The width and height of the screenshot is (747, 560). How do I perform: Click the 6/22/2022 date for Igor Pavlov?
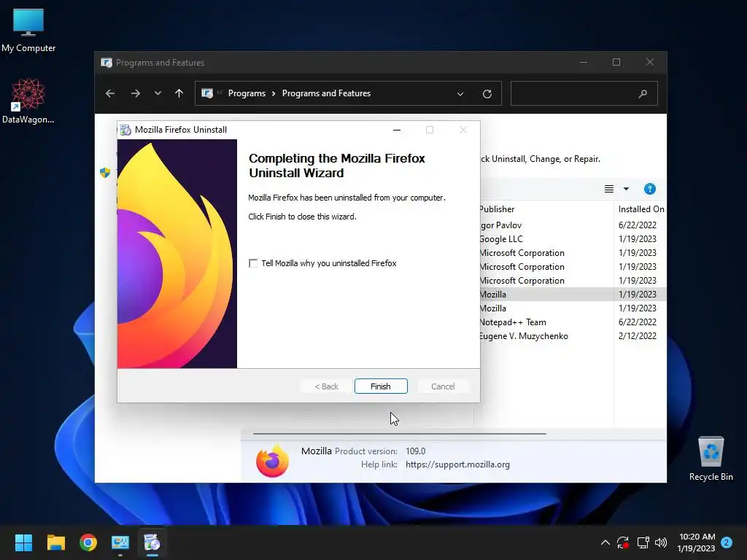[x=638, y=225]
